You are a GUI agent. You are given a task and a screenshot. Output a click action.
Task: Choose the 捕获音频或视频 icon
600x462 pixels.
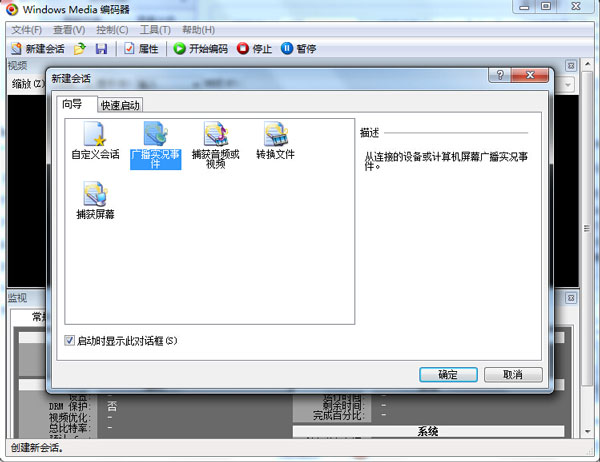pyautogui.click(x=215, y=134)
